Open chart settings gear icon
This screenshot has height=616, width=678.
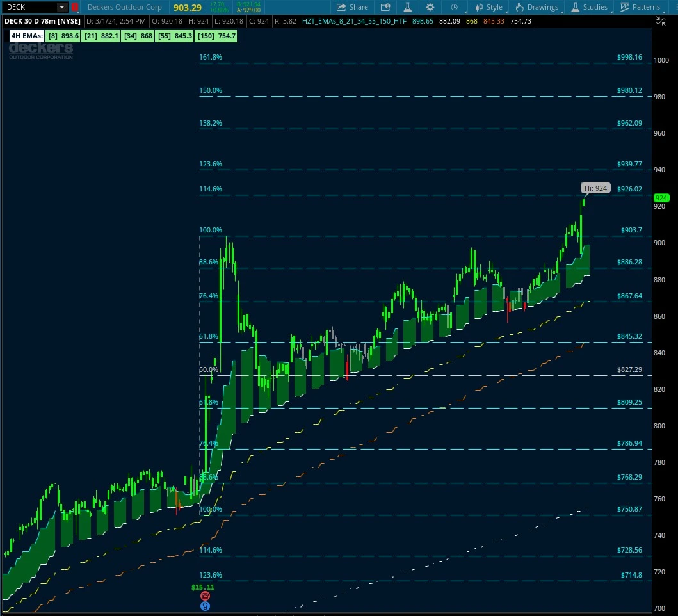pyautogui.click(x=430, y=7)
